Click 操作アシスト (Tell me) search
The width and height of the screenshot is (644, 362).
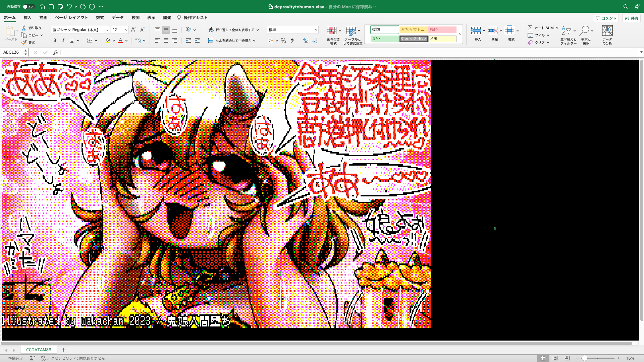pos(192,17)
